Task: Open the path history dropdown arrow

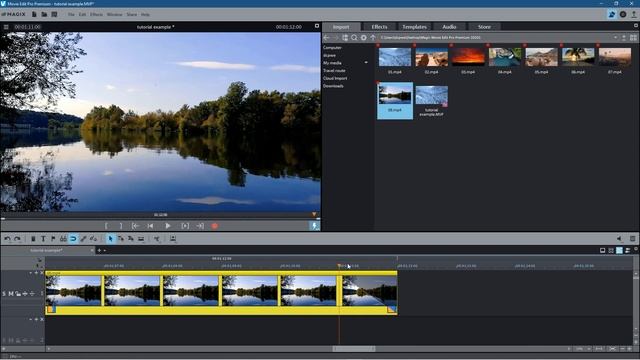Action: pos(616,38)
